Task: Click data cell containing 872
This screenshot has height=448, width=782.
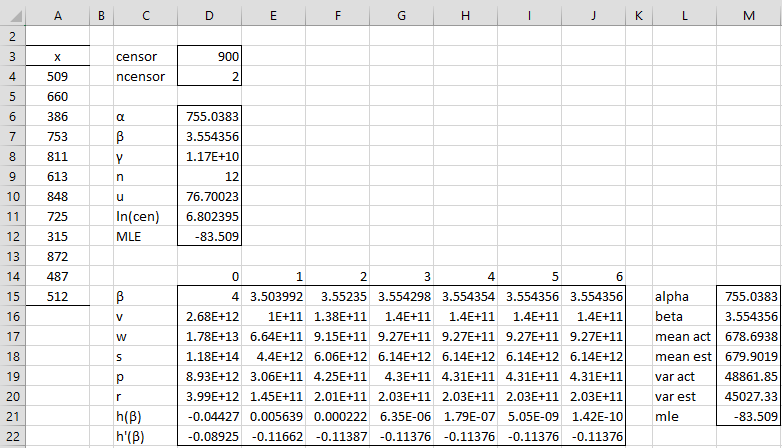Action: (57, 256)
